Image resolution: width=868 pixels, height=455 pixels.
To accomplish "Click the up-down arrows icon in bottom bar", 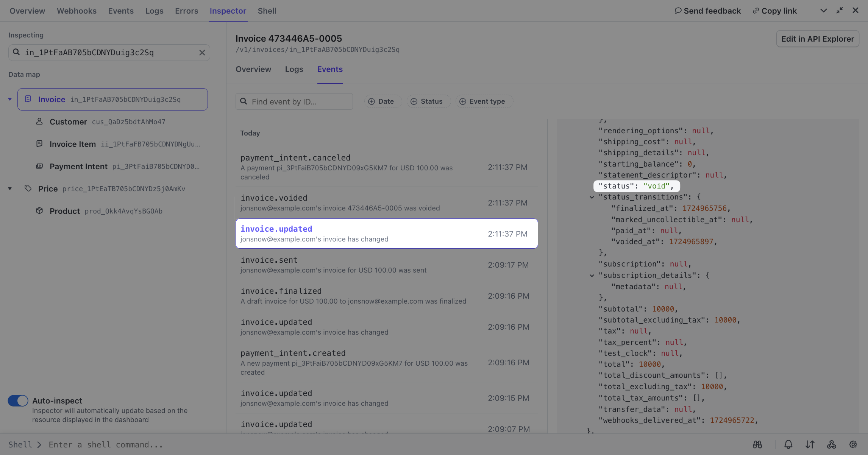I will (810, 445).
